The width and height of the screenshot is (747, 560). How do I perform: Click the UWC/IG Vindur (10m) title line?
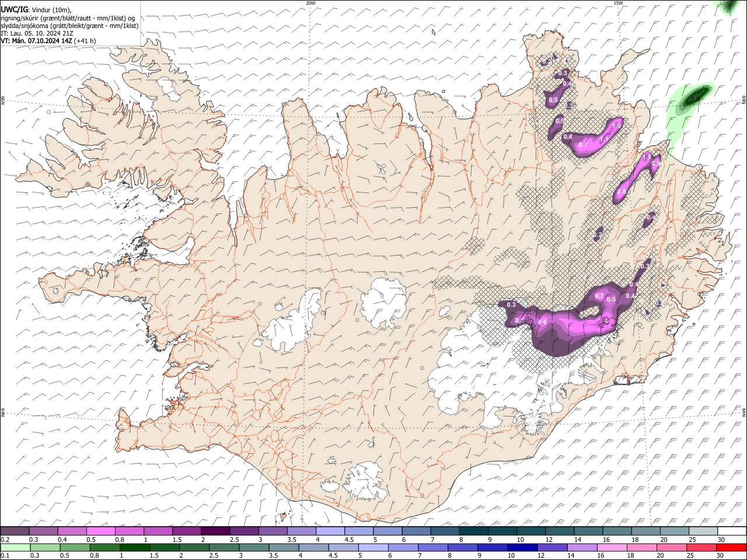point(36,9)
